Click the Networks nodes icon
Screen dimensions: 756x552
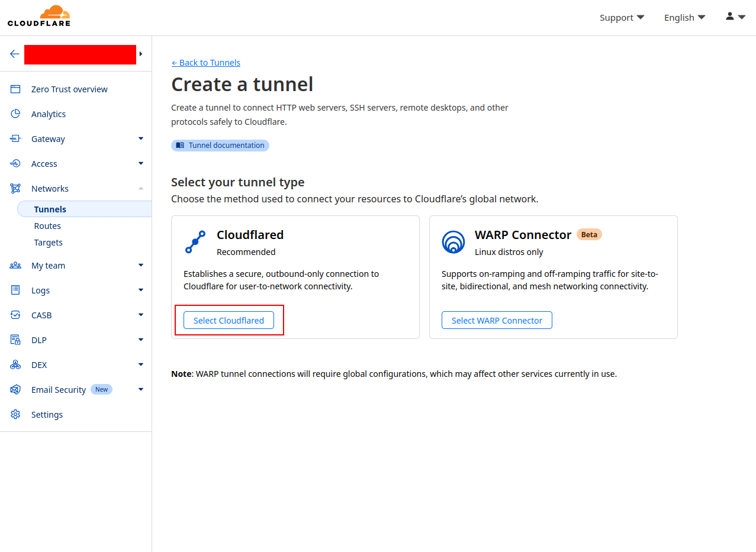pos(15,189)
